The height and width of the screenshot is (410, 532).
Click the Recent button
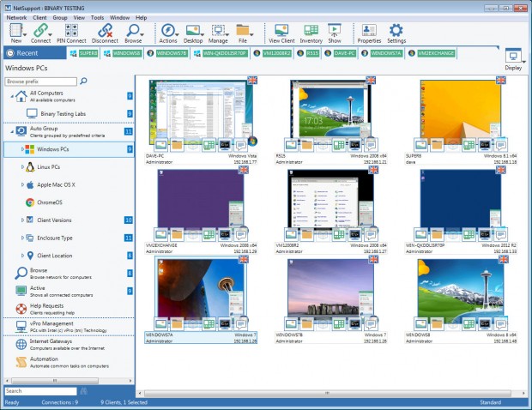click(34, 53)
